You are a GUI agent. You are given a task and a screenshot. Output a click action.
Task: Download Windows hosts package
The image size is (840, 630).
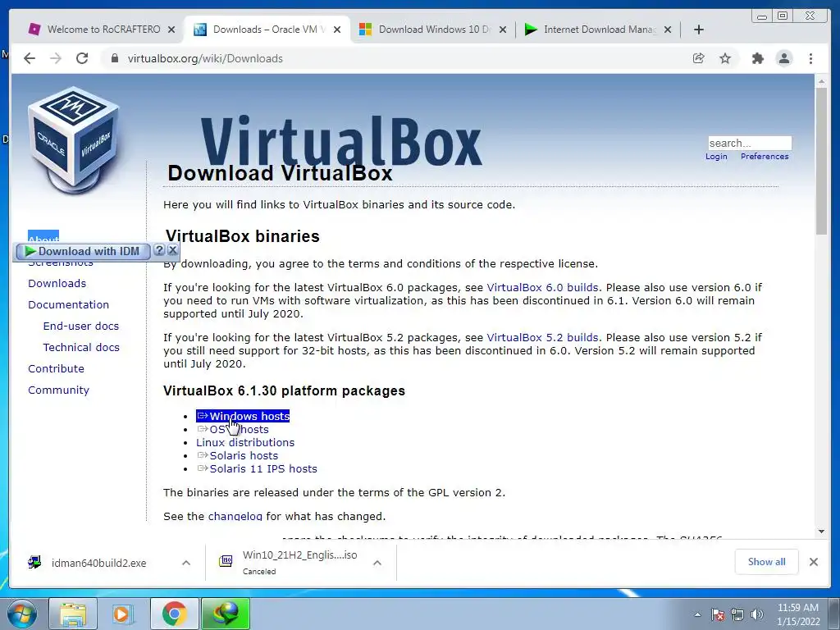(x=243, y=416)
